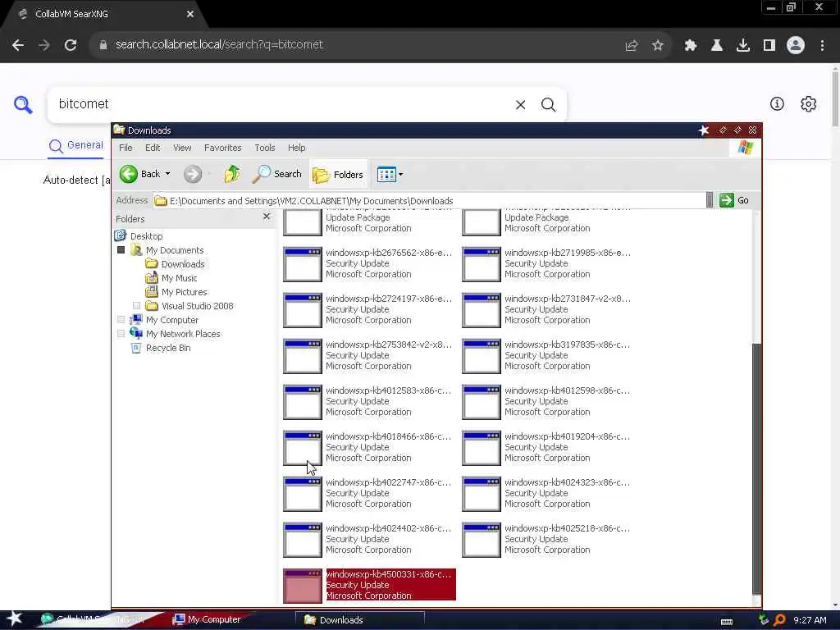Select Recycle Bin in the folder tree
This screenshot has width=840, height=630.
[168, 348]
